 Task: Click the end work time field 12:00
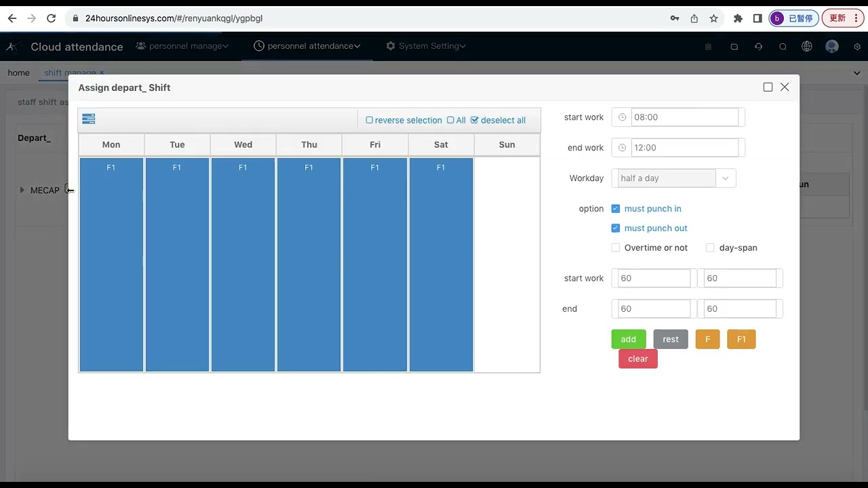point(685,148)
